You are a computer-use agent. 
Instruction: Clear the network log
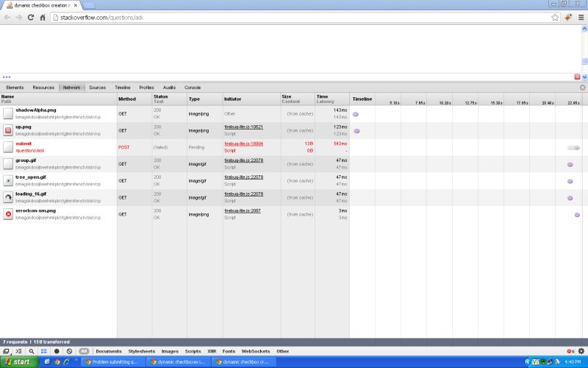coord(69,351)
